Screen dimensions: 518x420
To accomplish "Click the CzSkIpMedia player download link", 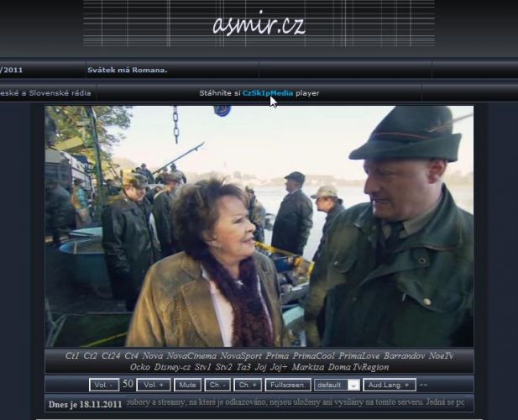I will [x=268, y=93].
